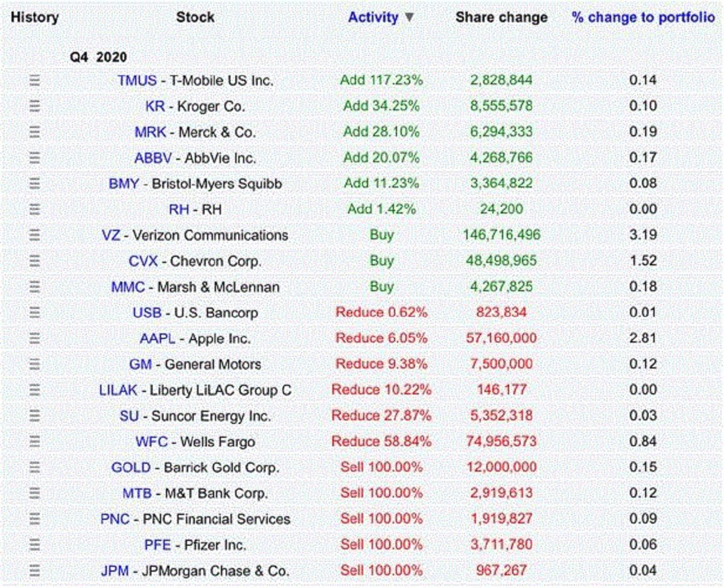Open the AAPL ticker link

pos(157,338)
